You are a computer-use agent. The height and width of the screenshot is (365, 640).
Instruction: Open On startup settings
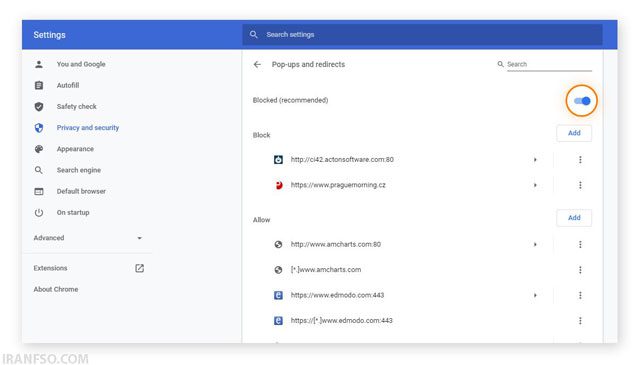click(x=73, y=213)
